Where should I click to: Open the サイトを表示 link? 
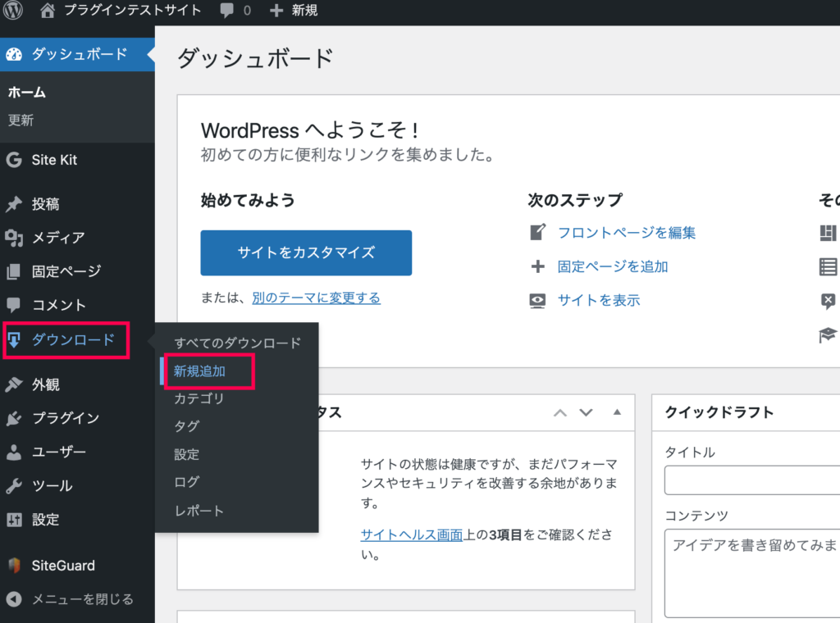598,300
